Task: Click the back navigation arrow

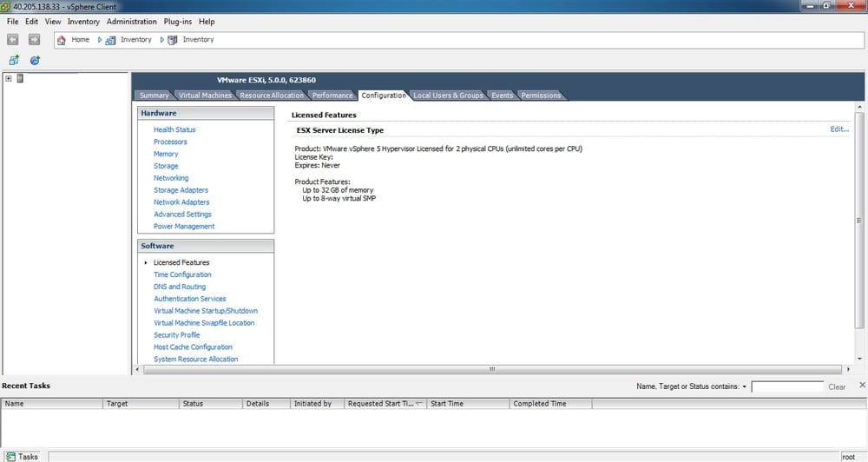Action: coord(12,39)
